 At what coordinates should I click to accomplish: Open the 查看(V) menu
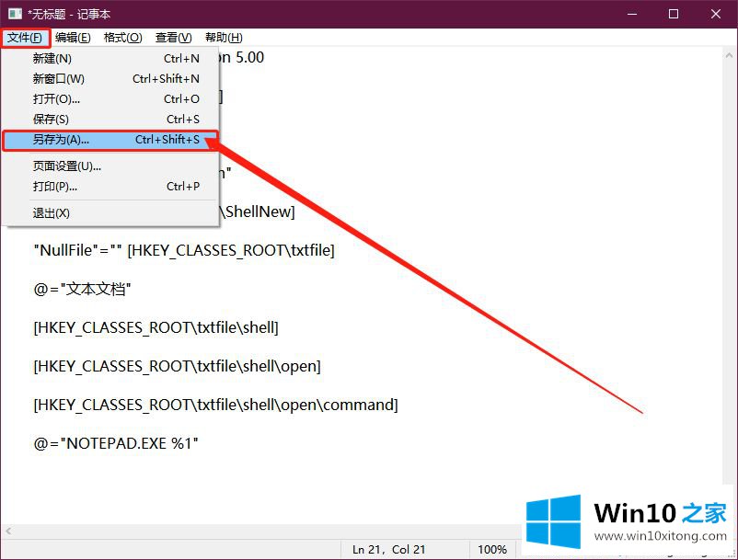(174, 38)
